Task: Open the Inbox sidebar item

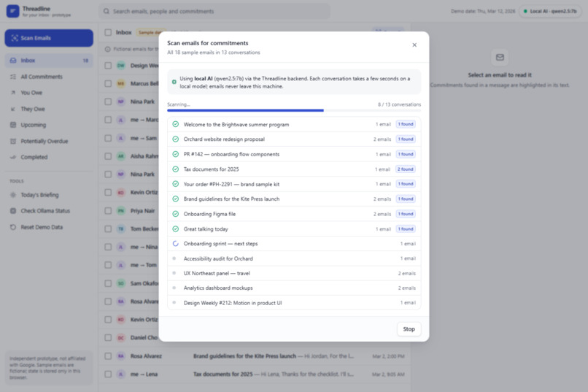Action: pyautogui.click(x=49, y=61)
